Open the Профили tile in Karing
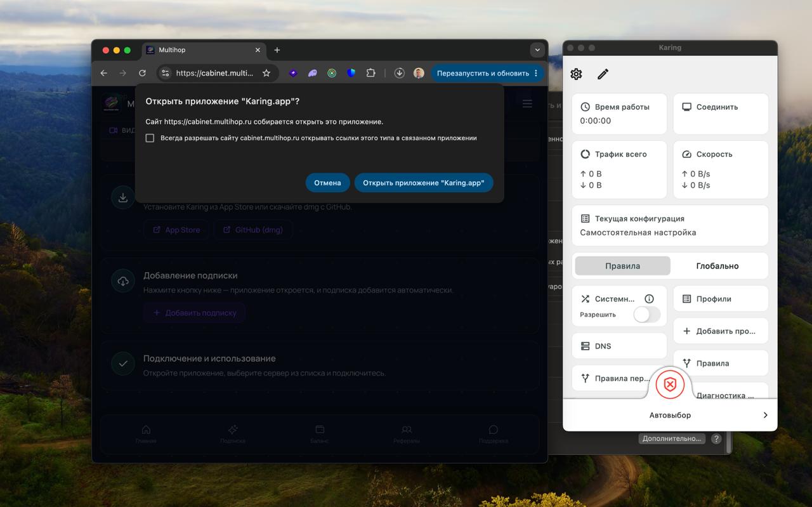The height and width of the screenshot is (507, 812). (x=721, y=299)
